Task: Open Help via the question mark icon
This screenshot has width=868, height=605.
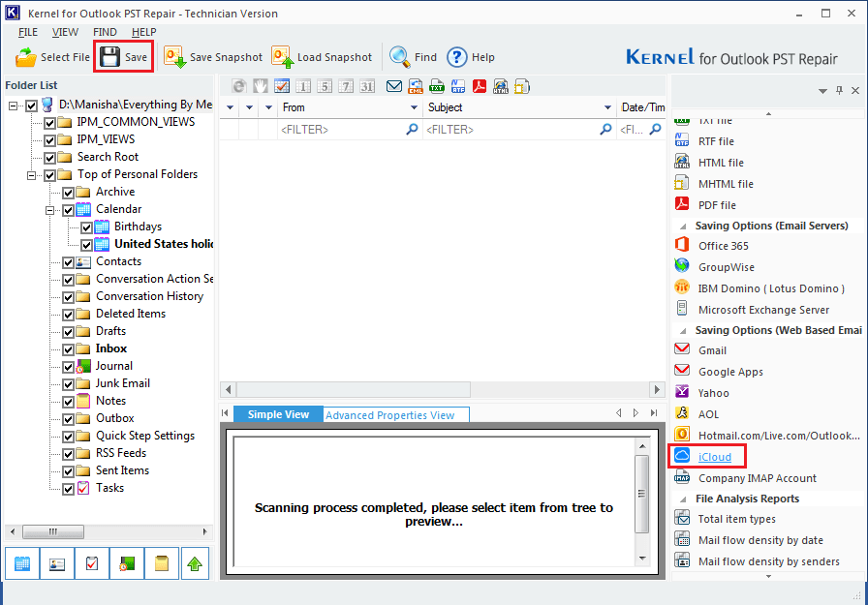Action: point(457,57)
